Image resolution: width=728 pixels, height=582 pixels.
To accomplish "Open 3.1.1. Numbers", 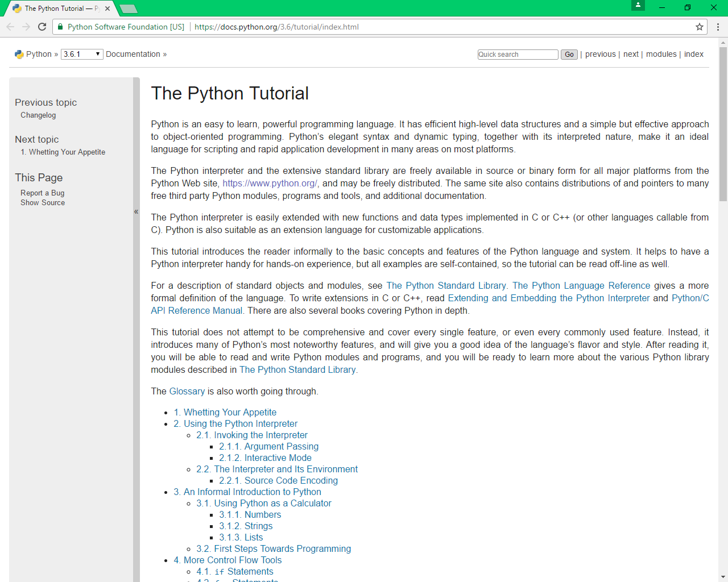I will coord(250,514).
